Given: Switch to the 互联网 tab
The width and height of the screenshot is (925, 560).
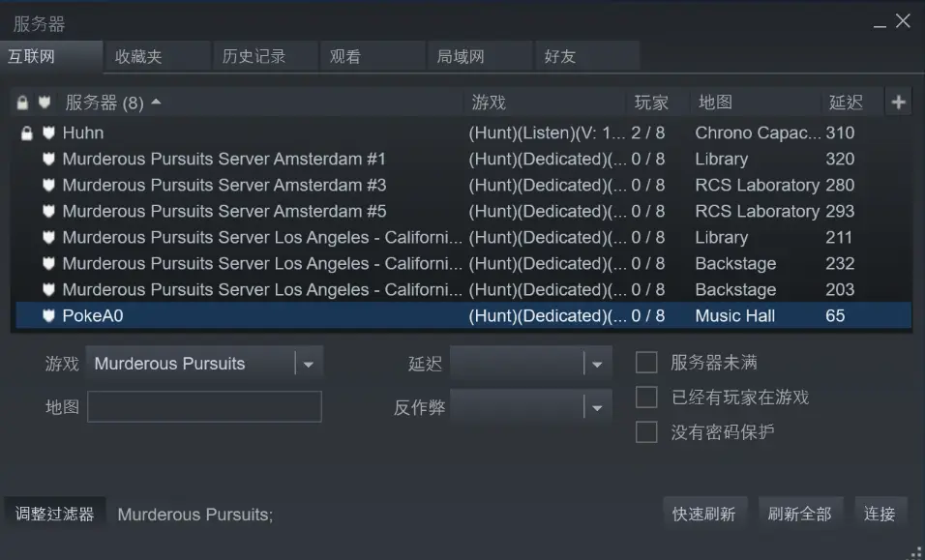Looking at the screenshot, I should (x=51, y=57).
